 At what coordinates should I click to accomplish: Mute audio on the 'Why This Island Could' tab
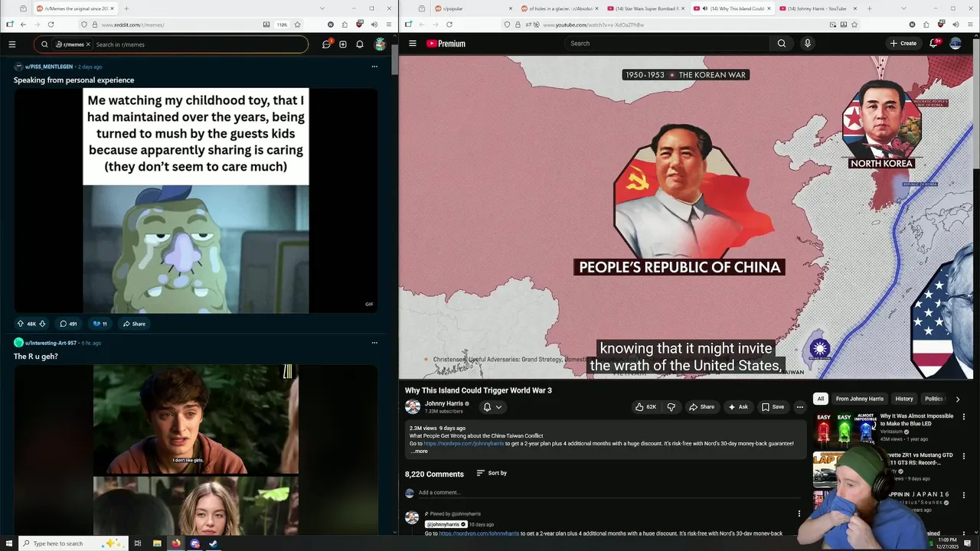[x=705, y=8]
